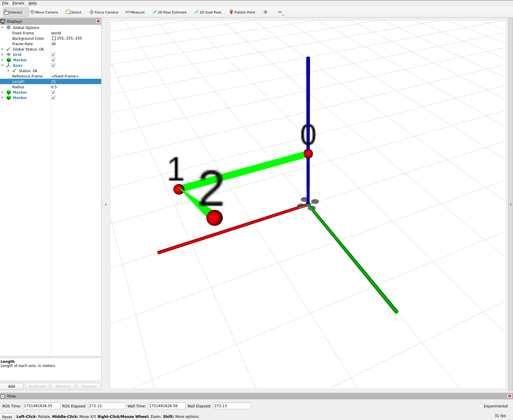Activate the Move Camera tool
Viewport: 513px width, 420px height.
[x=44, y=12]
